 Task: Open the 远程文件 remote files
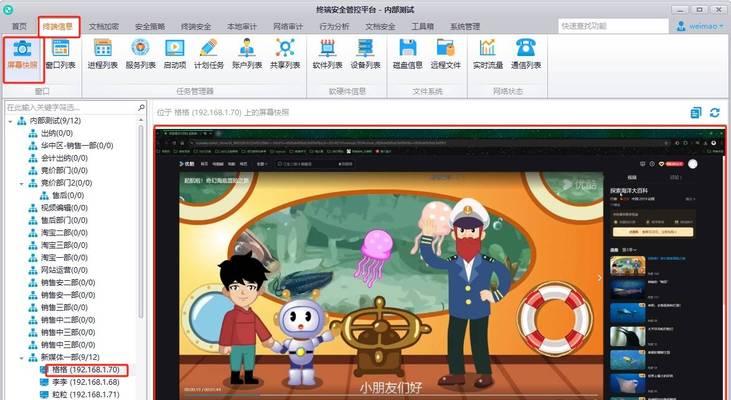pyautogui.click(x=446, y=55)
